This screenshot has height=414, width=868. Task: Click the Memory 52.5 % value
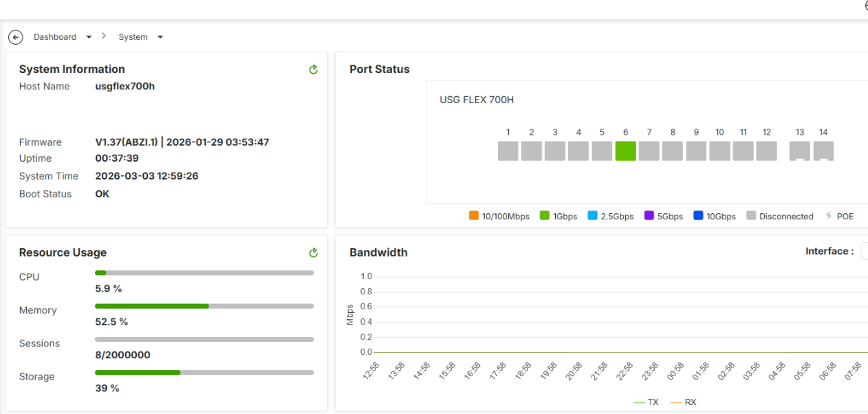pyautogui.click(x=111, y=322)
